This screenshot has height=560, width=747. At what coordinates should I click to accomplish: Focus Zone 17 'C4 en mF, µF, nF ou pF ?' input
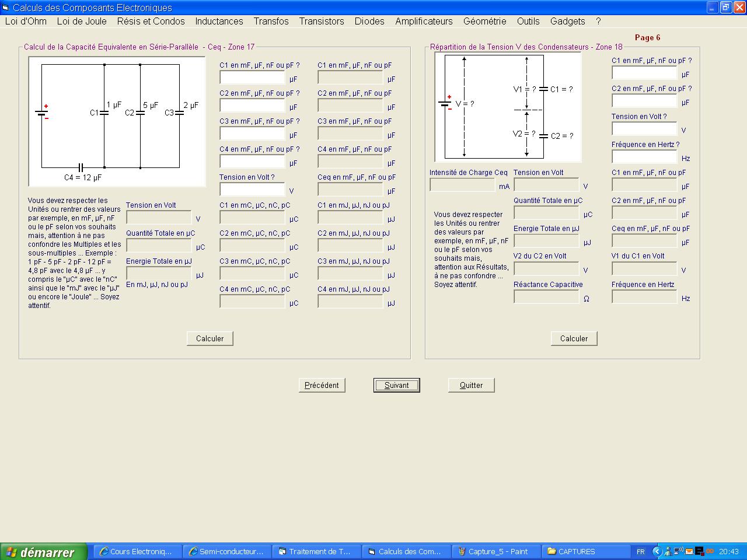pyautogui.click(x=252, y=162)
